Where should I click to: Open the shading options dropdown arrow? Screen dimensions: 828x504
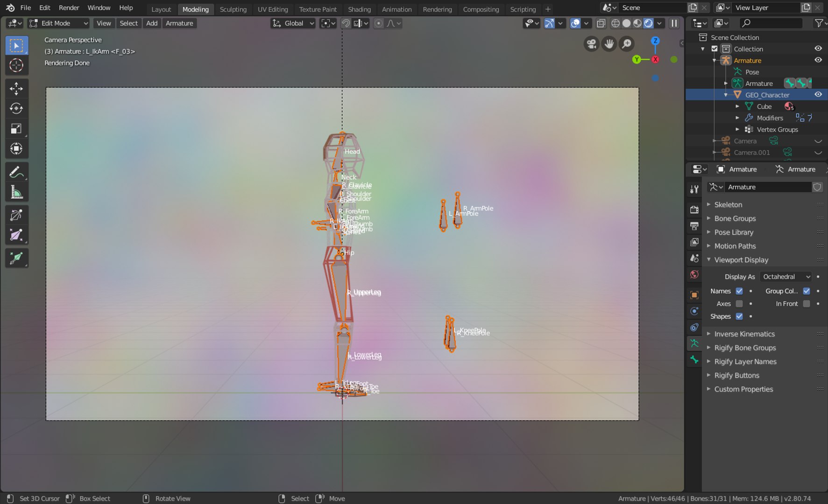tap(659, 23)
